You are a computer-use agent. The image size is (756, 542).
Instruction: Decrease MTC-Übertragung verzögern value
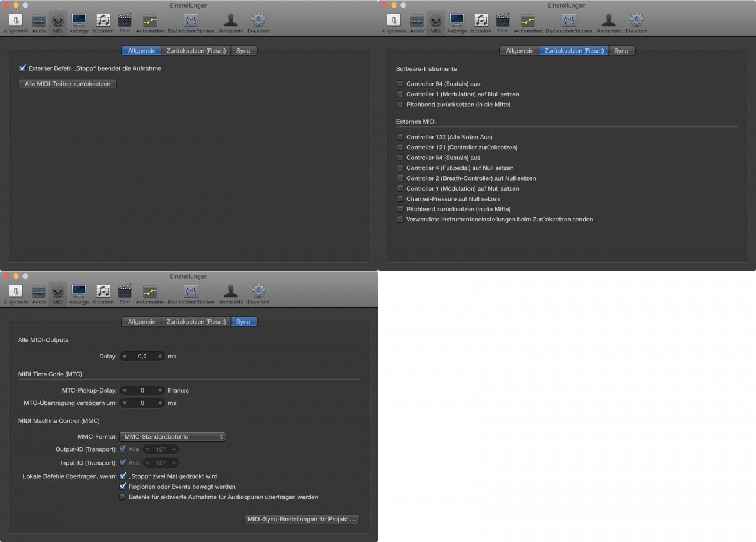pyautogui.click(x=125, y=403)
